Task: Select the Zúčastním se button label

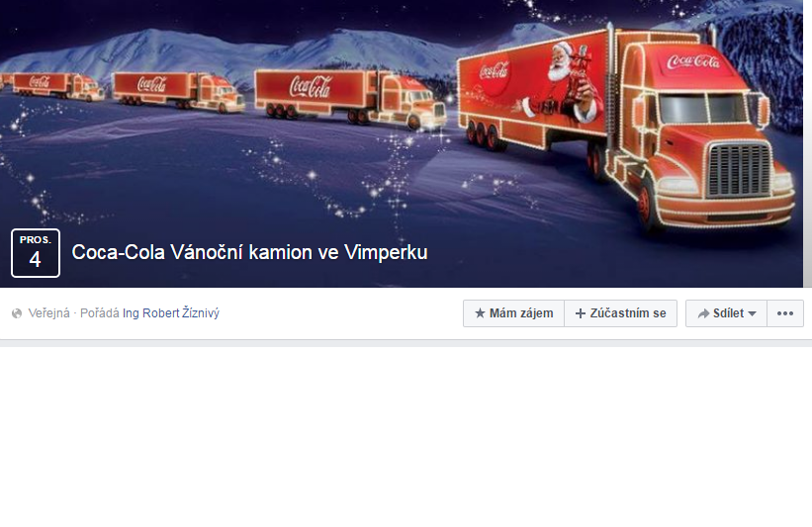Action: click(628, 313)
